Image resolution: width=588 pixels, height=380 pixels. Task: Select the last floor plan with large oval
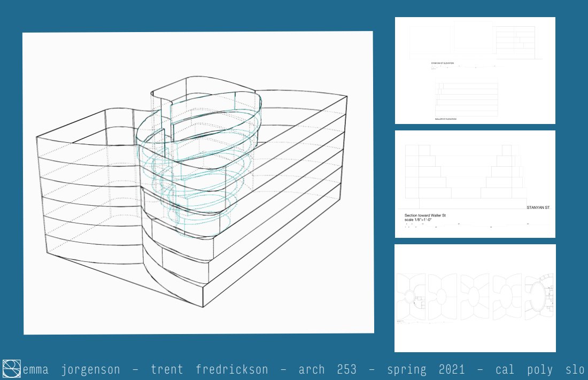539,297
